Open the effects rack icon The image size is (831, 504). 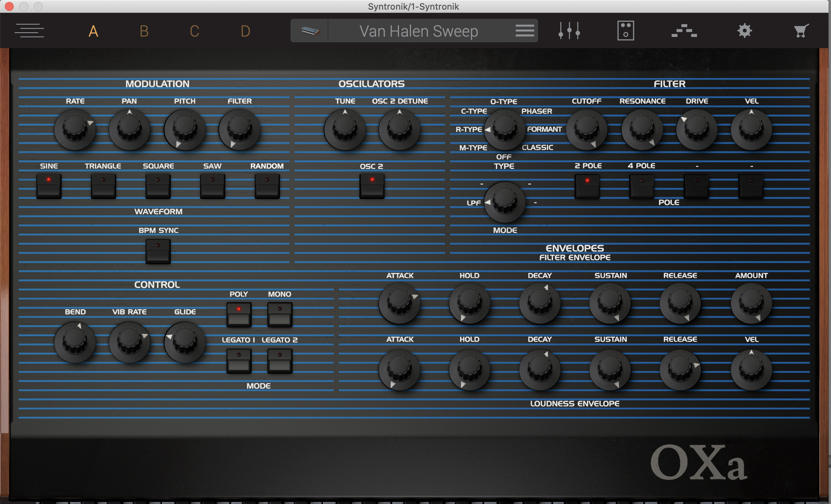point(625,31)
